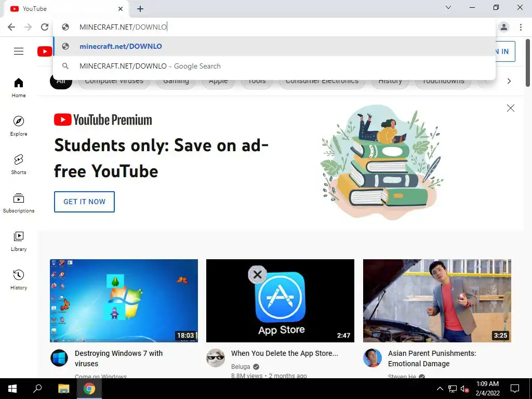Open the network status tray icon

(453, 389)
